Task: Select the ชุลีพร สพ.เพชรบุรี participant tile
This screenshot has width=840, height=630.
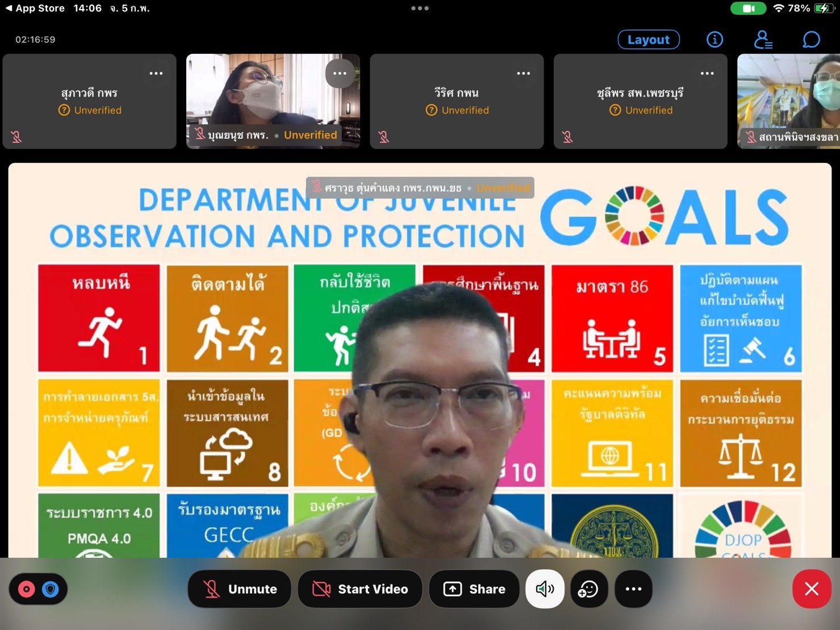Action: [641, 102]
